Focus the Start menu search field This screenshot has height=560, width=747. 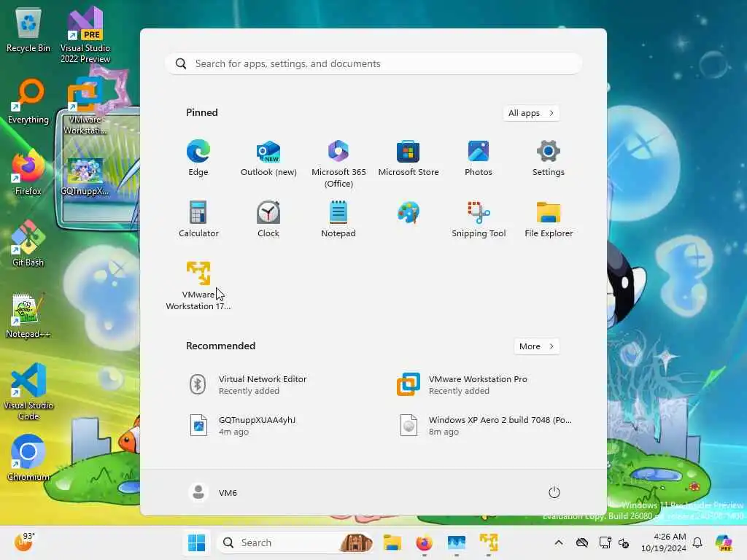[x=373, y=64]
